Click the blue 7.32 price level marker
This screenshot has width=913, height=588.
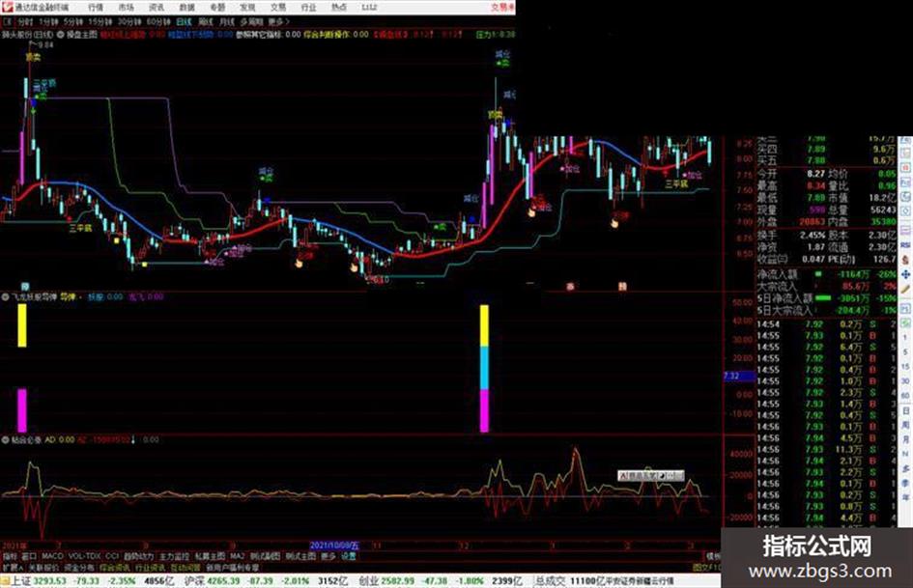click(738, 377)
